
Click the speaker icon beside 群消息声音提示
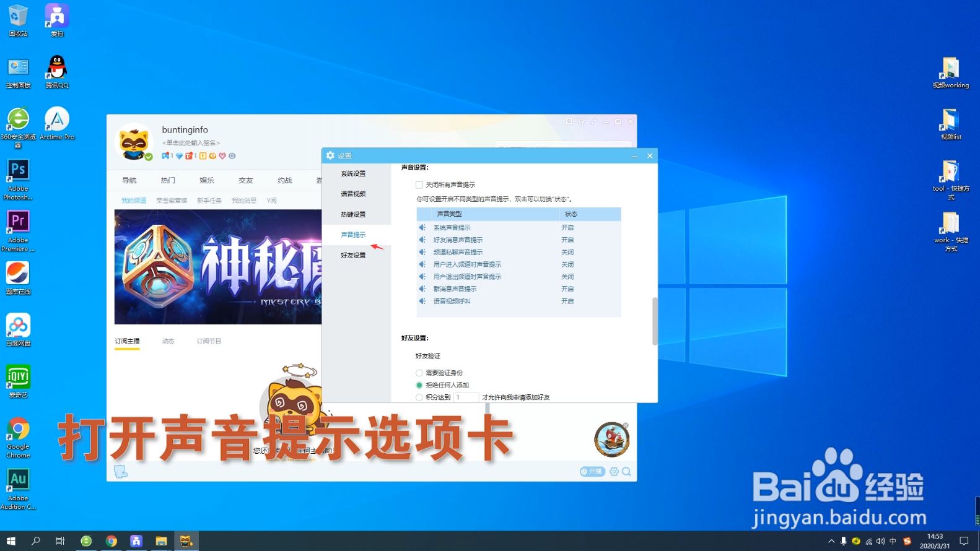422,289
